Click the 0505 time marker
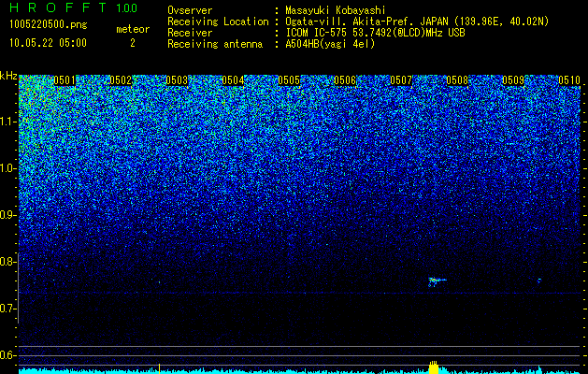Image resolution: width=588 pixels, height=374 pixels. pos(289,80)
